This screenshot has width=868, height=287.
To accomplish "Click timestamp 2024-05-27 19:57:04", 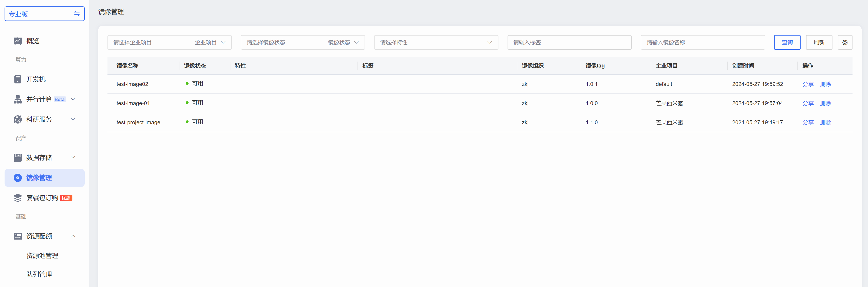I will click(758, 103).
